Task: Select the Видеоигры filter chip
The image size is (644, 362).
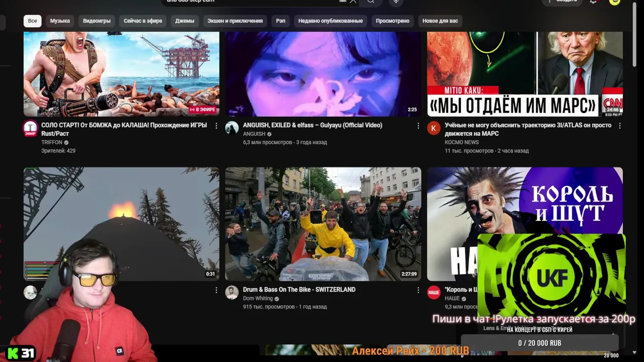Action: click(97, 21)
